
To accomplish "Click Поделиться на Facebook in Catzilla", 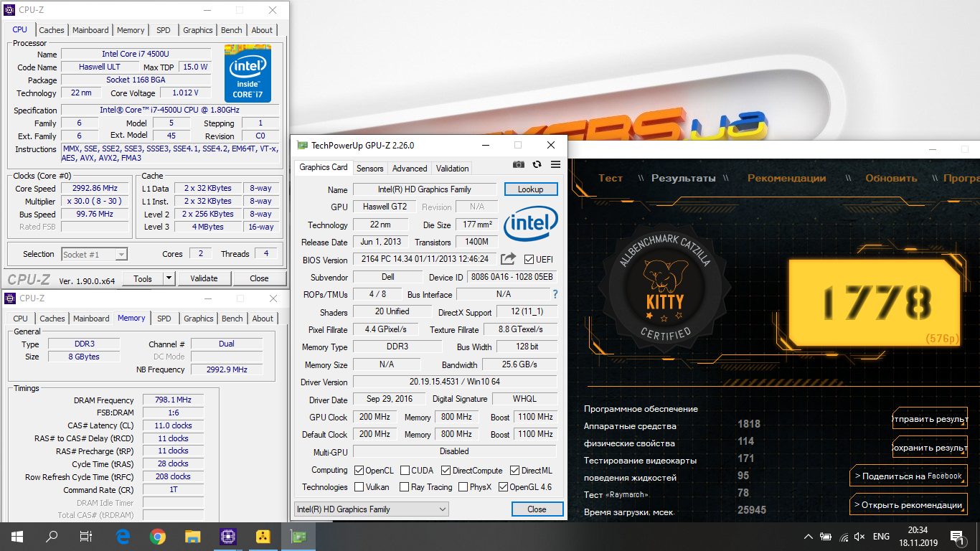I will (908, 476).
